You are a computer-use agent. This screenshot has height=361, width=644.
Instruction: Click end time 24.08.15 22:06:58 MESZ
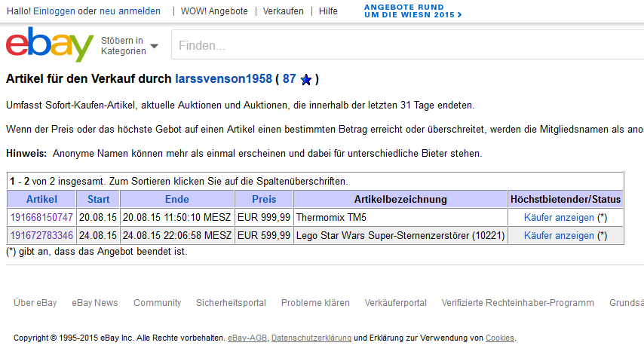177,235
